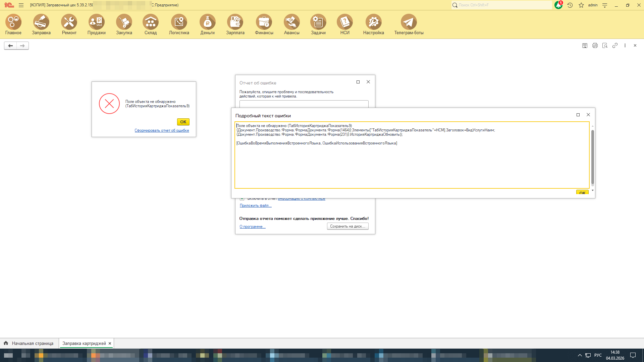Select the Заправка картриджей tab
The height and width of the screenshot is (362, 644).
point(84,343)
